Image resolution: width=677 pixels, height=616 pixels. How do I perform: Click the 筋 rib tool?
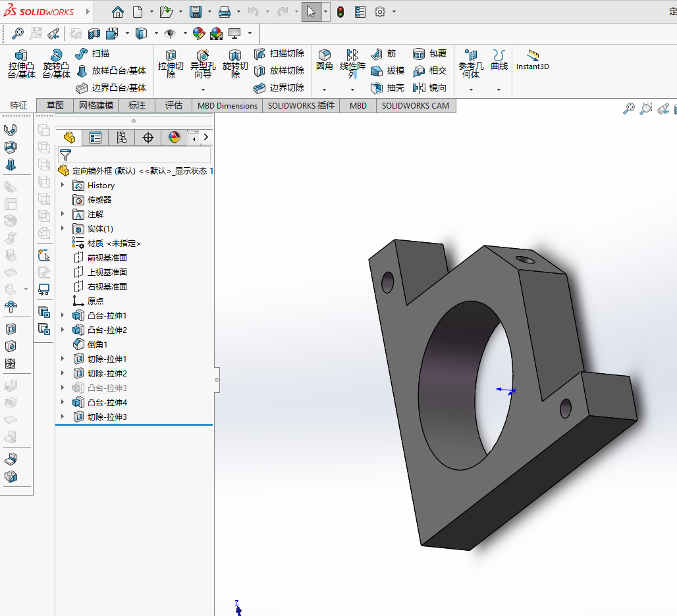pos(384,53)
